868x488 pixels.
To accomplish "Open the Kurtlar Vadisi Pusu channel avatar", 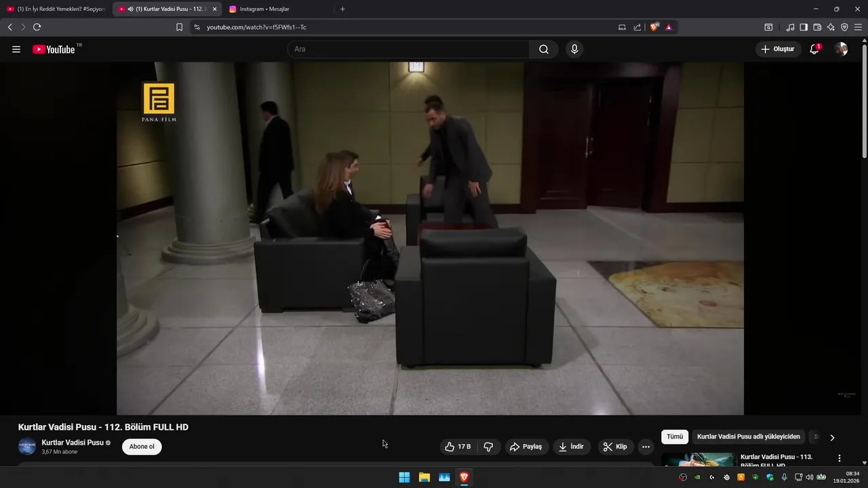I will 26,447.
